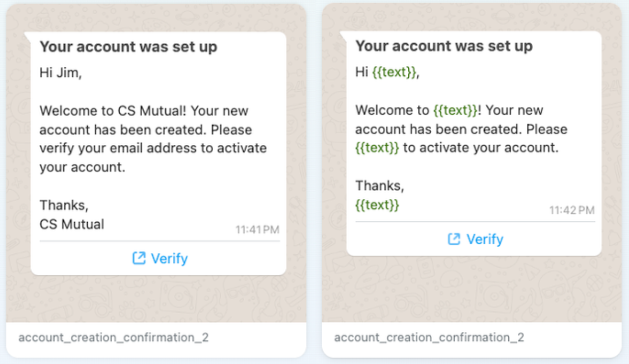The image size is (629, 364).
Task: Click the external-link icon in Jim's message
Action: 139,258
